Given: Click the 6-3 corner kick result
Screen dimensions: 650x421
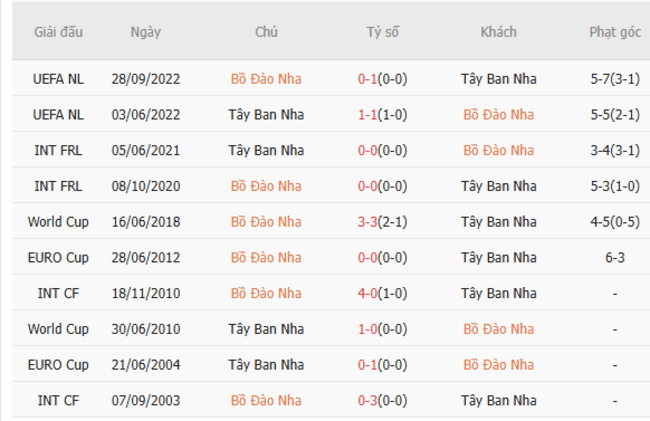Looking at the screenshot, I should [x=614, y=257].
